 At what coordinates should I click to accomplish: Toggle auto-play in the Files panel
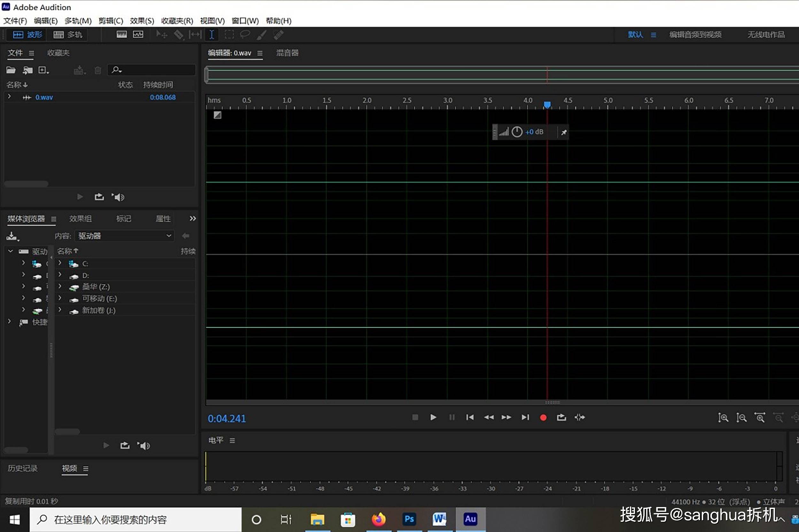click(x=118, y=197)
